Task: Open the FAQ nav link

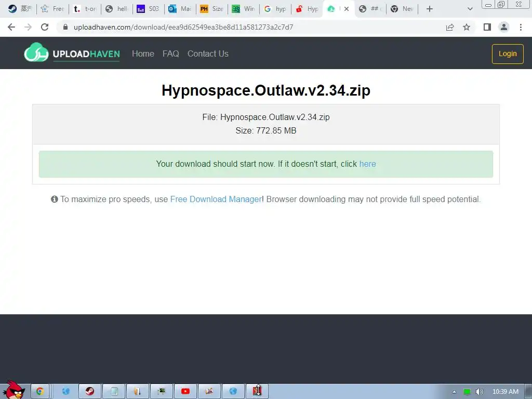Action: tap(170, 54)
